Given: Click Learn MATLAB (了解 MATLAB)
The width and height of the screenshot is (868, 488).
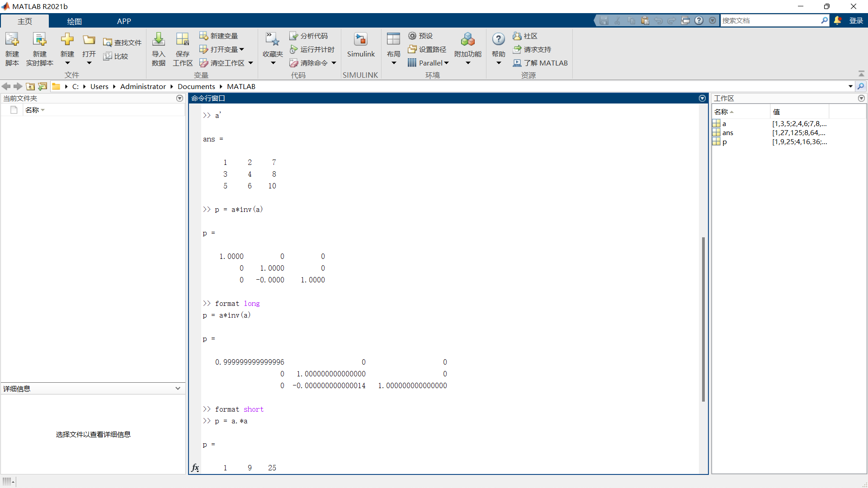Looking at the screenshot, I should [540, 63].
